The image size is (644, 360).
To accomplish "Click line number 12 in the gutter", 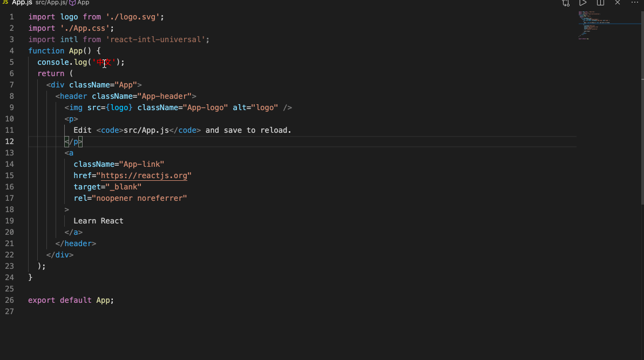I will pyautogui.click(x=10, y=141).
